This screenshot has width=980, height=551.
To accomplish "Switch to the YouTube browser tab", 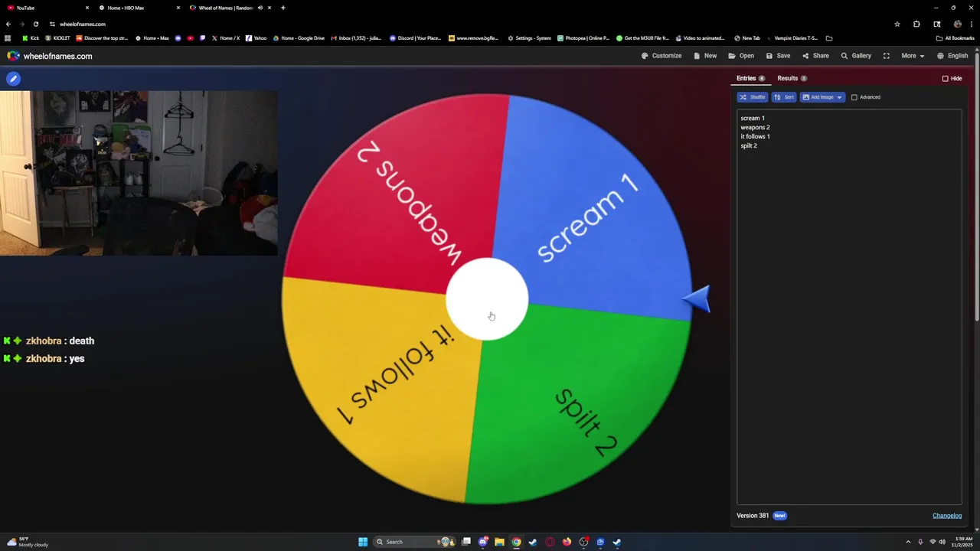I will (46, 8).
